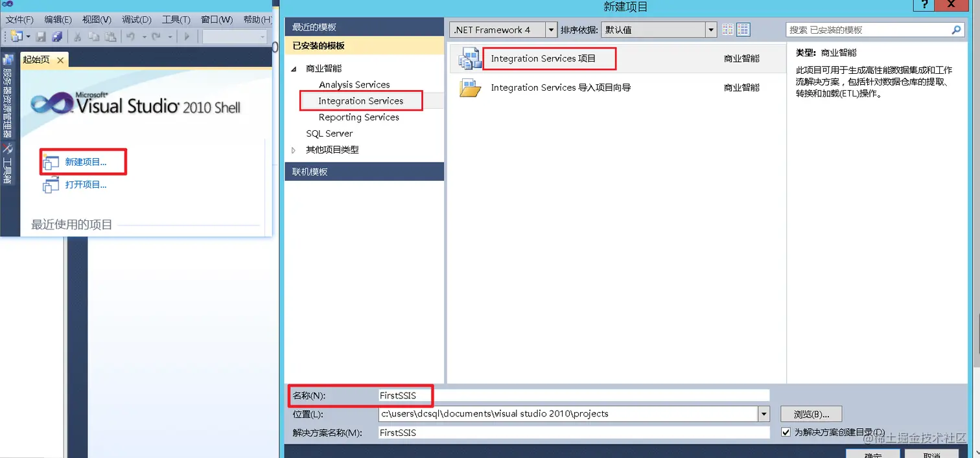Click the 位置(L) path field
Viewport: 980px width, 458px height.
[x=568, y=413]
